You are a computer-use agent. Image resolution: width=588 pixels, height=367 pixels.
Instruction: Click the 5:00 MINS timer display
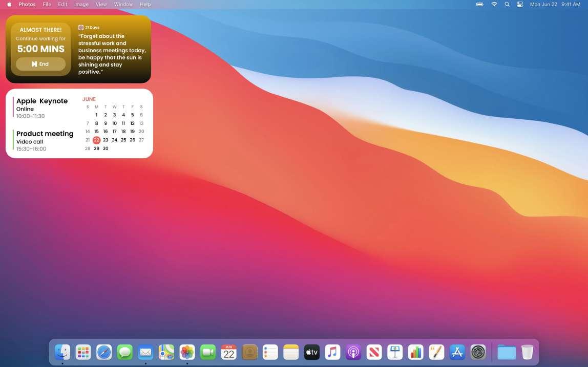(x=41, y=49)
